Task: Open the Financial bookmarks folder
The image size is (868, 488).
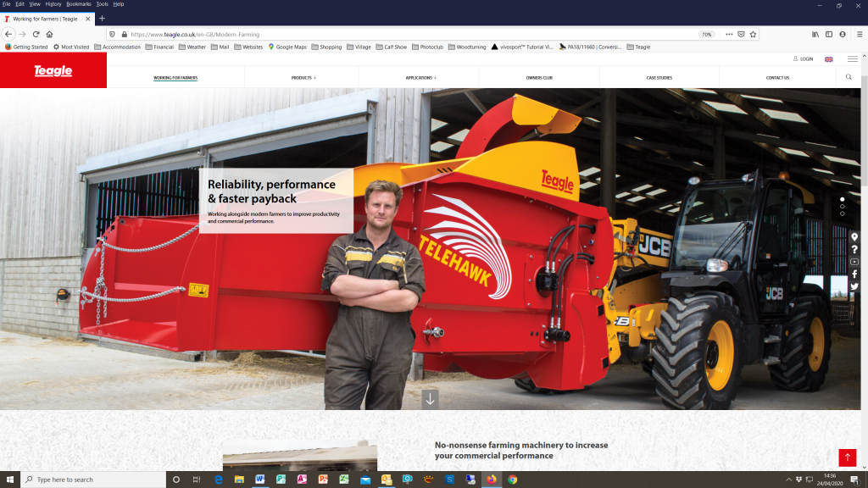Action: pos(159,47)
